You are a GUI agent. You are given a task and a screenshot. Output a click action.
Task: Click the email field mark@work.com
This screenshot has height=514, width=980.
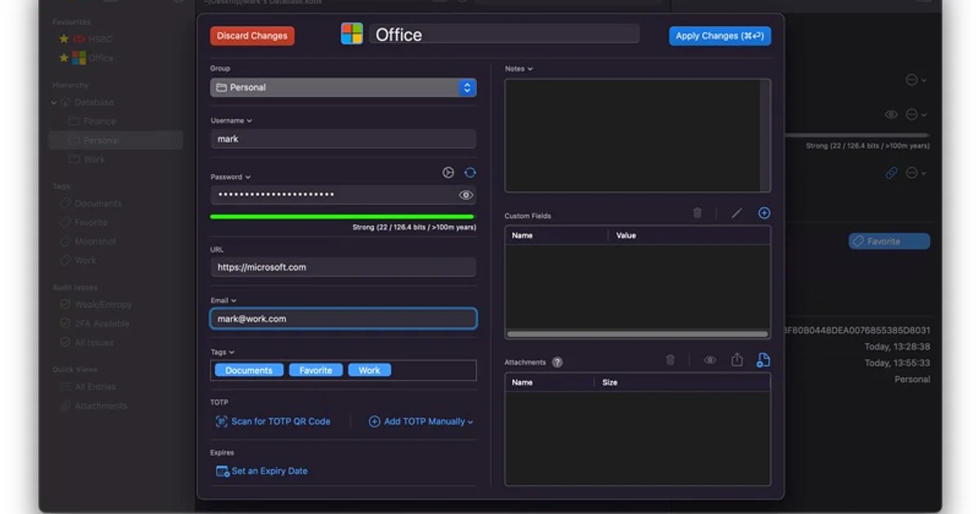click(343, 319)
